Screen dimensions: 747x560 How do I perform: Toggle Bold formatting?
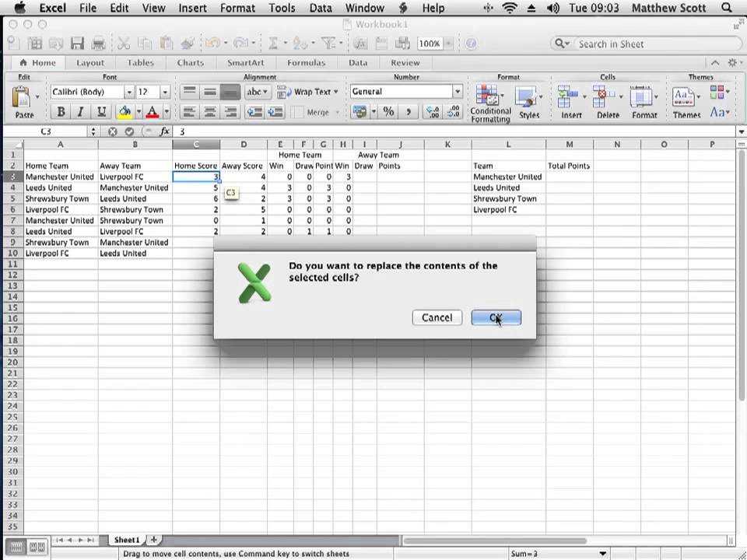pos(61,112)
